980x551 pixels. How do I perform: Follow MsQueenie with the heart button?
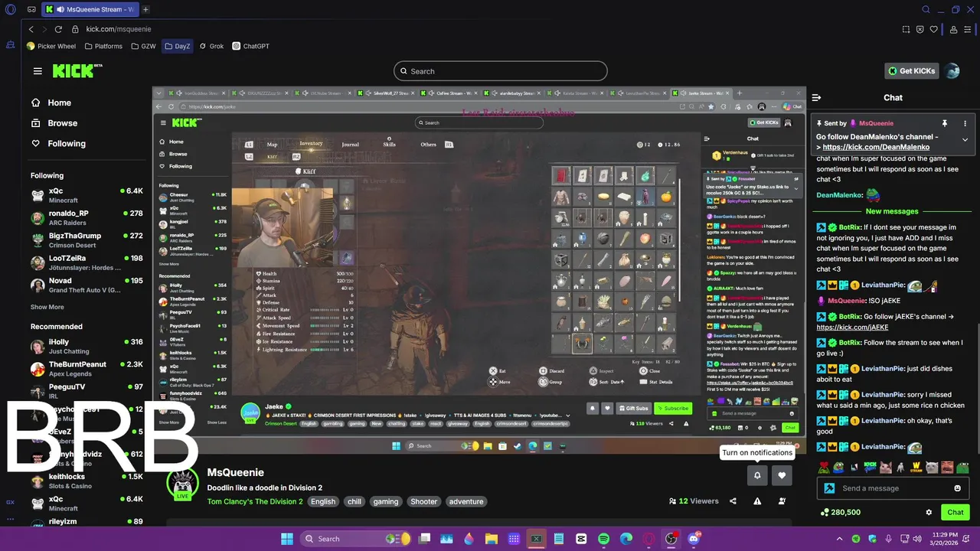[x=782, y=475]
